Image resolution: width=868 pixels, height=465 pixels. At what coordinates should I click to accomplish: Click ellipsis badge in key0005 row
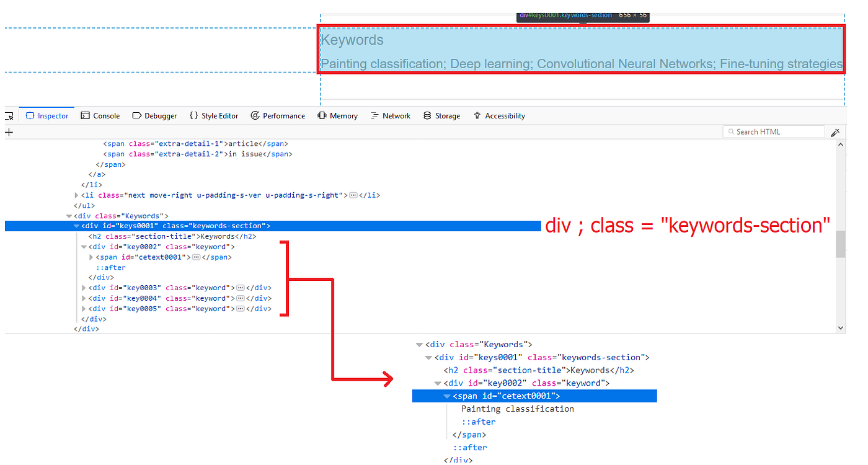pos(241,309)
